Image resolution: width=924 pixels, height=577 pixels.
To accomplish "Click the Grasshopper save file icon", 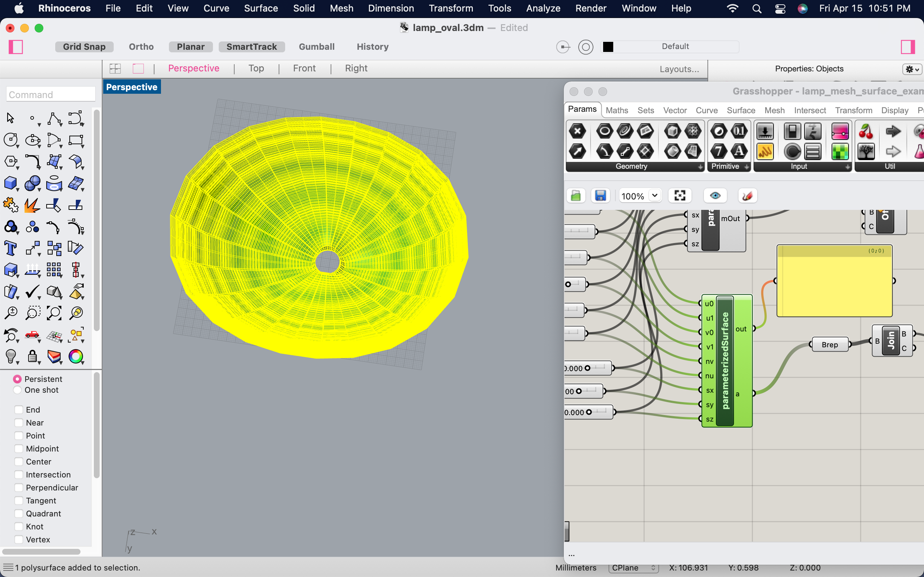I will tap(600, 196).
